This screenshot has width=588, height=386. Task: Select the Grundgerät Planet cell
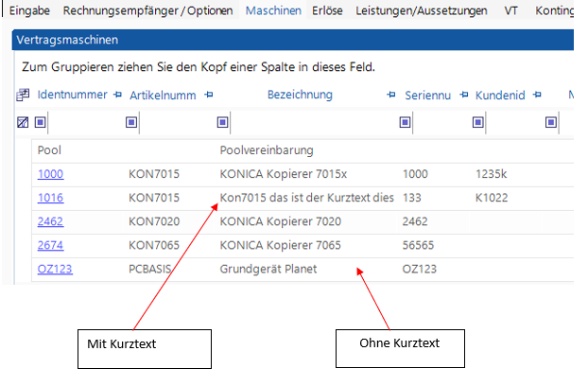268,269
